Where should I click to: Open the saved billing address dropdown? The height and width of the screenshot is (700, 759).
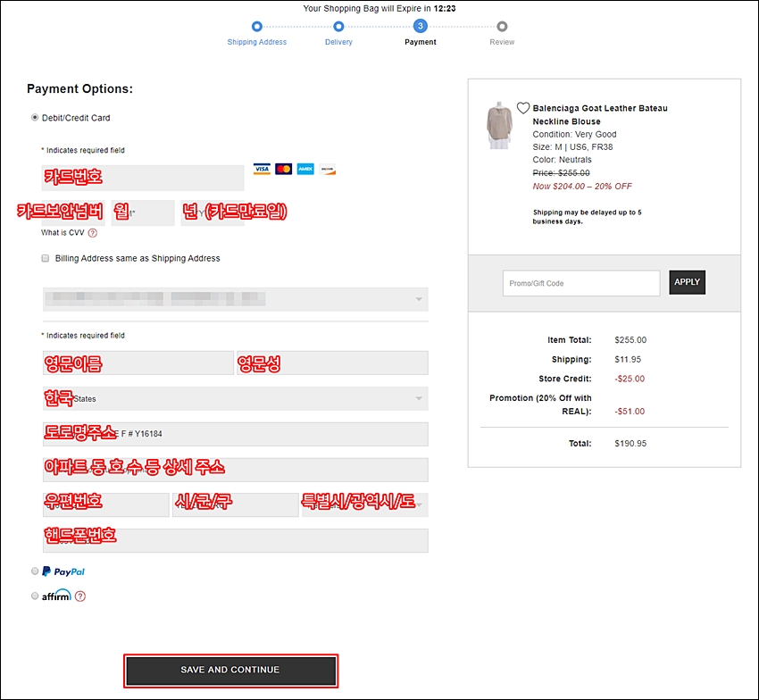(x=236, y=299)
